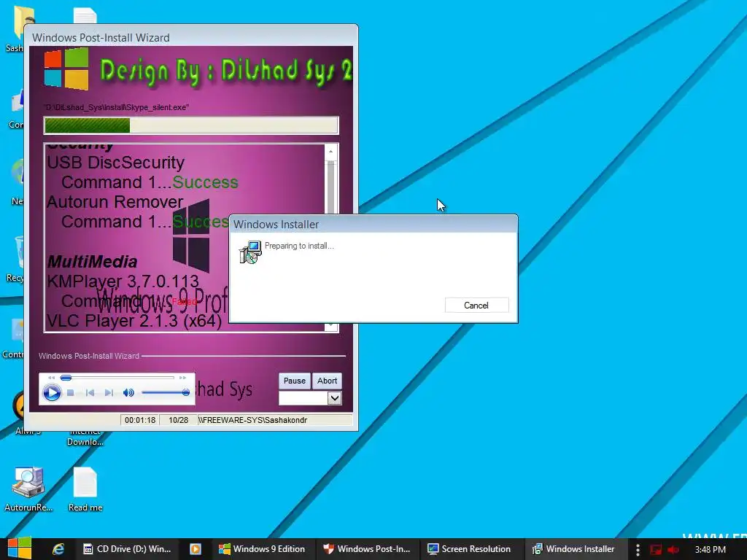Image resolution: width=747 pixels, height=560 pixels.
Task: Click the Windows Installer dialog title bar
Action: (373, 225)
